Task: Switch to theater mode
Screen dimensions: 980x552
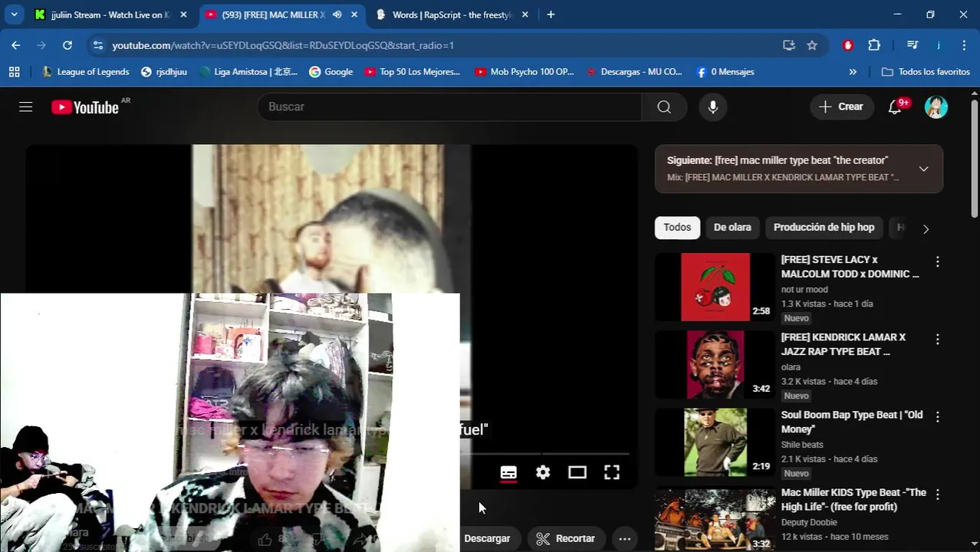Action: pos(577,472)
